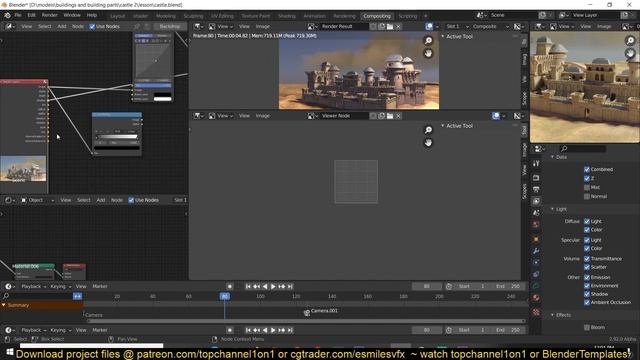Click the pan hand in the Render Result editor
The width and height of the screenshot is (640, 360).
pyautogui.click(x=428, y=53)
